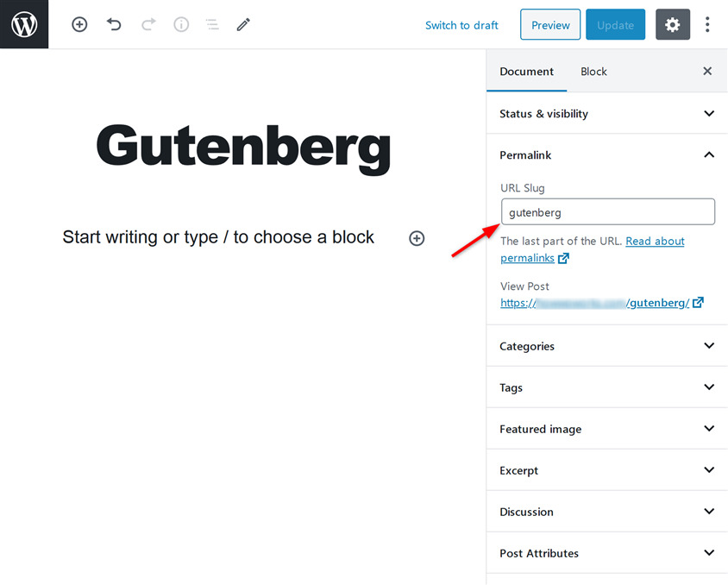The height and width of the screenshot is (585, 728).
Task: Close the settings sidebar with X
Action: [x=707, y=72]
